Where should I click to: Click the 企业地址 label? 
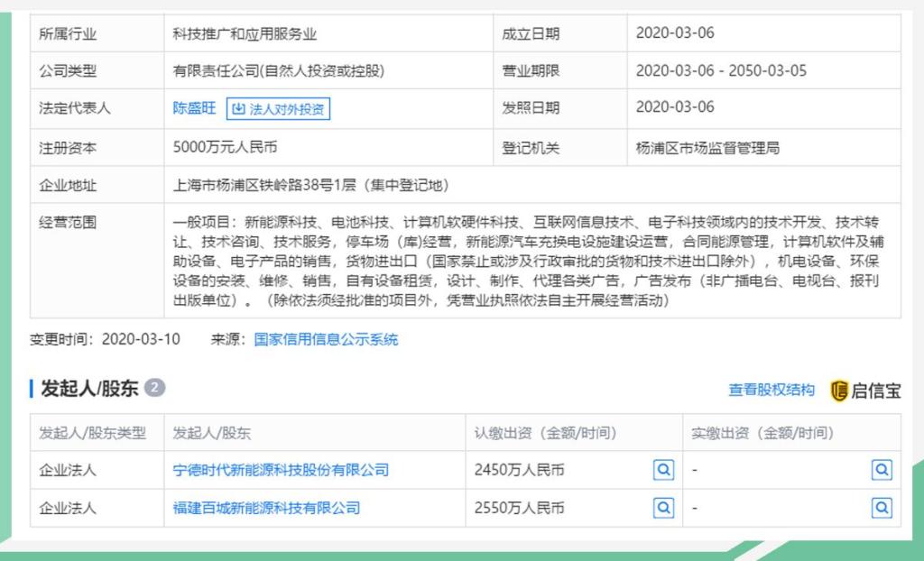point(67,185)
